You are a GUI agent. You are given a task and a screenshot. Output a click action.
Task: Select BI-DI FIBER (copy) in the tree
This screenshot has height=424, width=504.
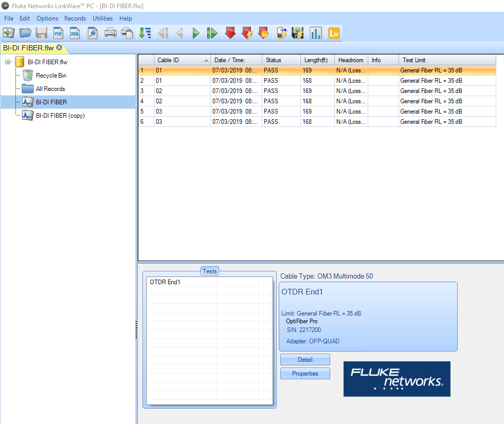coord(60,116)
